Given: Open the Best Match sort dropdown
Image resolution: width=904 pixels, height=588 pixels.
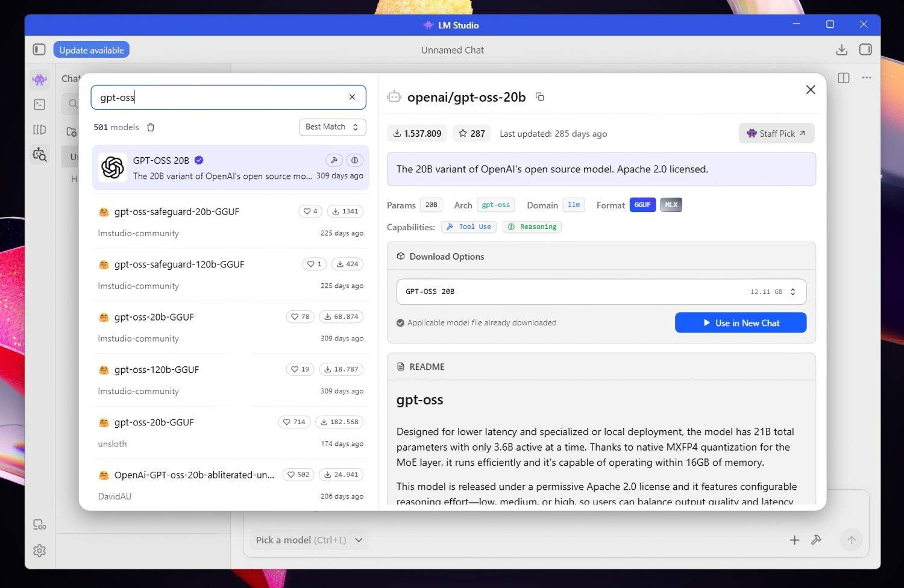Looking at the screenshot, I should tap(333, 127).
